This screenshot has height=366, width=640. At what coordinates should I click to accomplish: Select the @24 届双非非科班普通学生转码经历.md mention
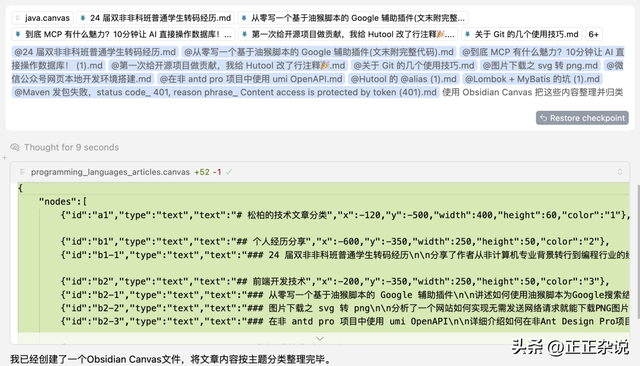point(95,52)
